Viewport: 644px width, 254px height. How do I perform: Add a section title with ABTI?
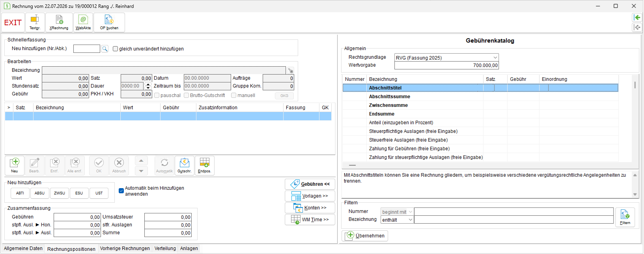[20, 193]
